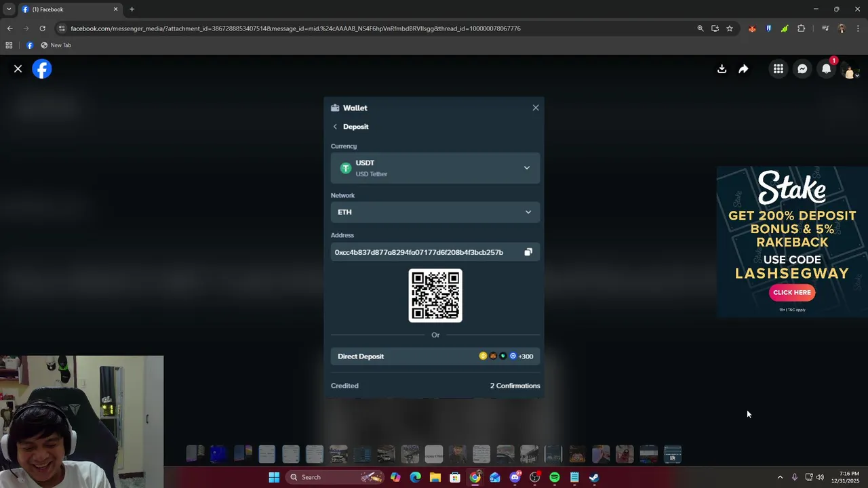Expand the ETH network dropdown
Screen dimensions: 868x488
pyautogui.click(x=435, y=212)
